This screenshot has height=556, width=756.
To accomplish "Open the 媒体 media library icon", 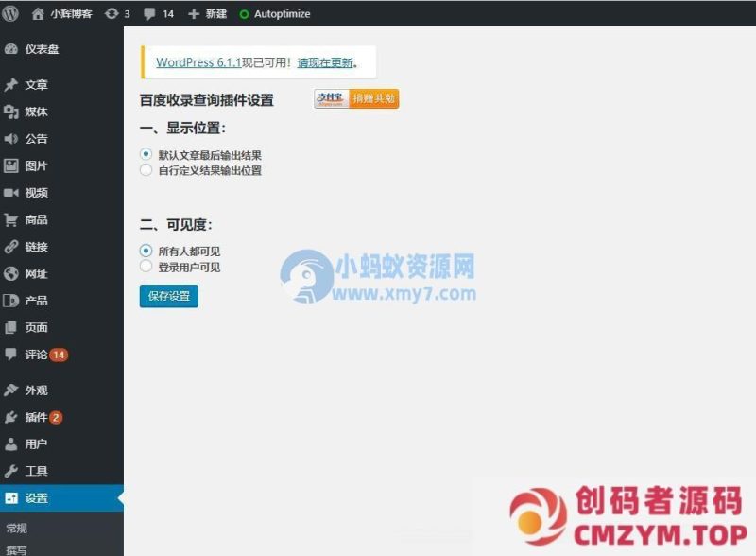I will click(x=9, y=112).
